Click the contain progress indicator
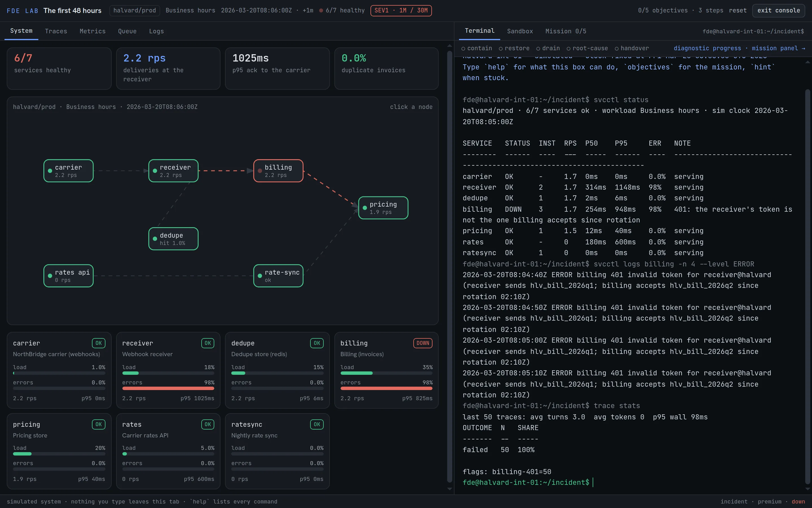 (x=476, y=48)
